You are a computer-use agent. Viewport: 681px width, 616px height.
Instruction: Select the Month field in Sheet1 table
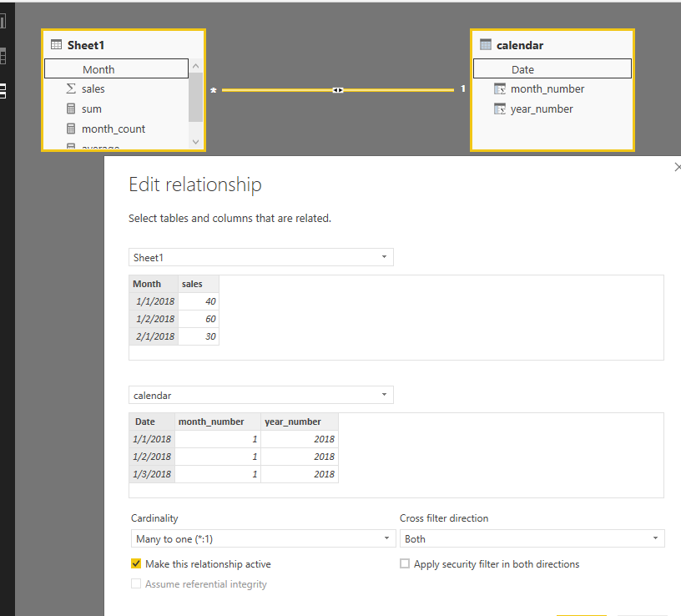(x=116, y=68)
